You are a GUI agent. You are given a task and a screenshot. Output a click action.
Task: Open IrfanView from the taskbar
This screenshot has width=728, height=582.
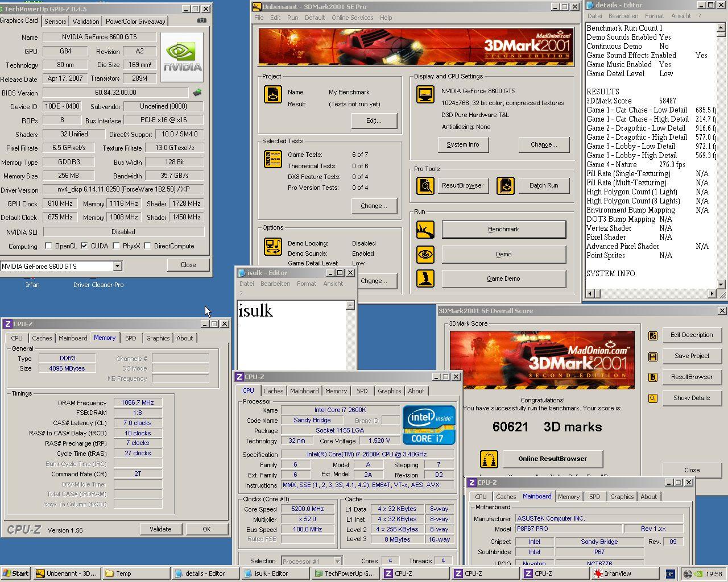(624, 573)
